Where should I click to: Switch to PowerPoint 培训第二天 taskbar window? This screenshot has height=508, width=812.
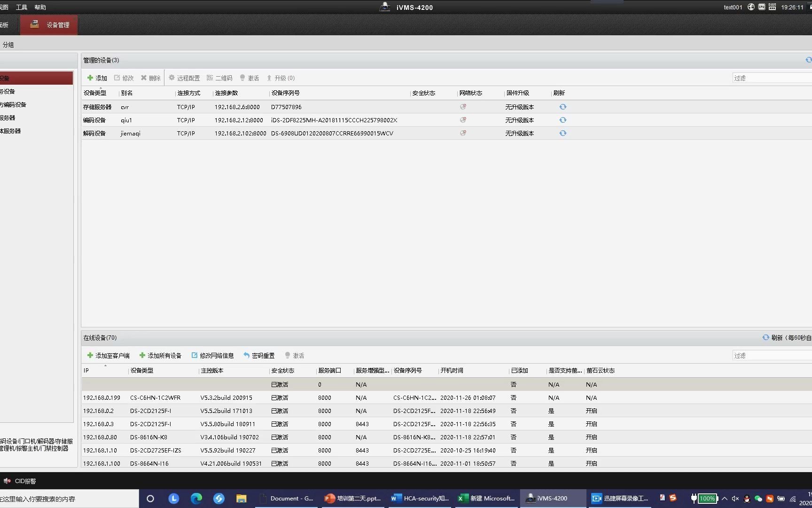[353, 499]
